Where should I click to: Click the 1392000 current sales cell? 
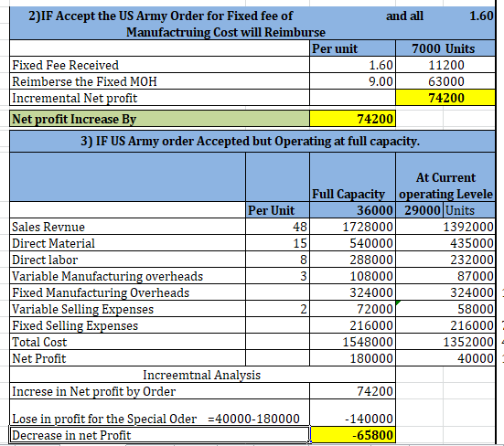(x=445, y=227)
